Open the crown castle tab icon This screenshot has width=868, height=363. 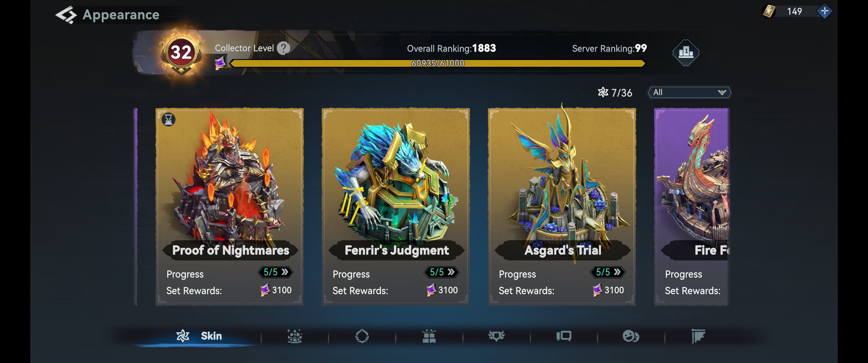(x=294, y=336)
